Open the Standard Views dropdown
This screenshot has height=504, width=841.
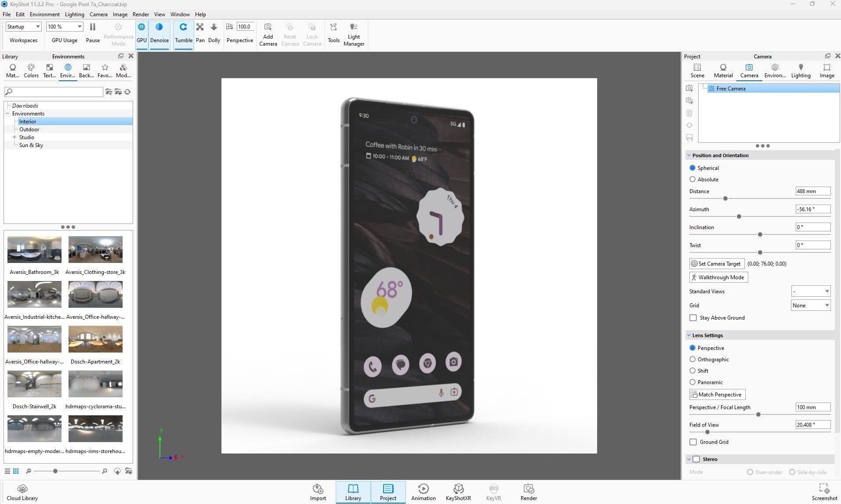(811, 291)
